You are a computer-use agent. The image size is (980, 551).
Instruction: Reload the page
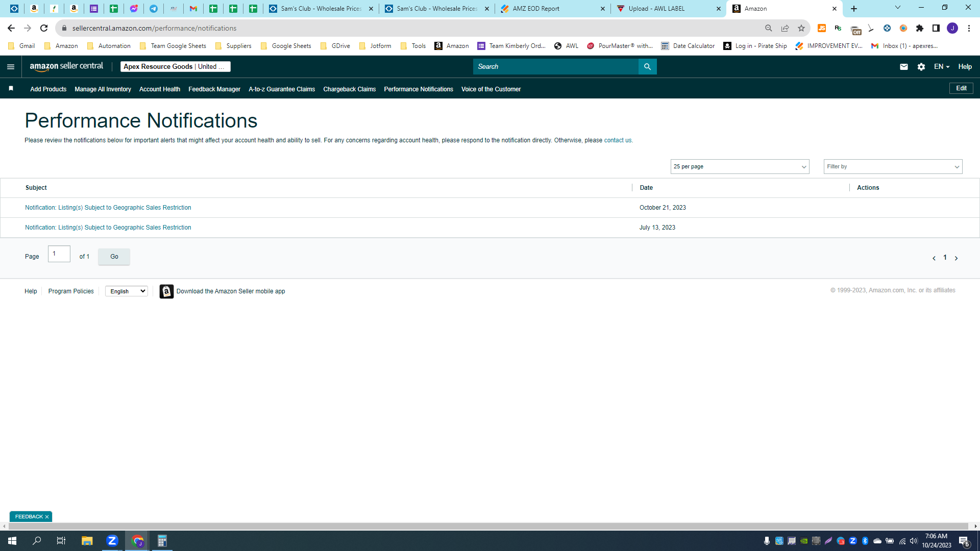(44, 28)
